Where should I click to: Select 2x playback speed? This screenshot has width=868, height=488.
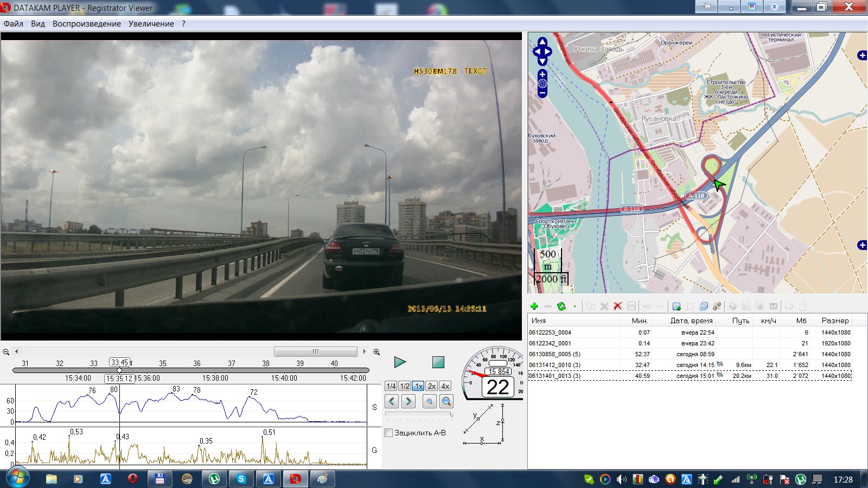(x=431, y=386)
